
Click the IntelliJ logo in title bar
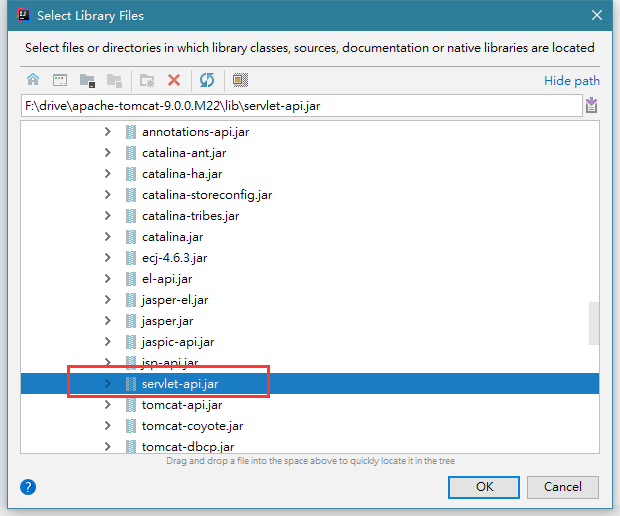tap(23, 15)
